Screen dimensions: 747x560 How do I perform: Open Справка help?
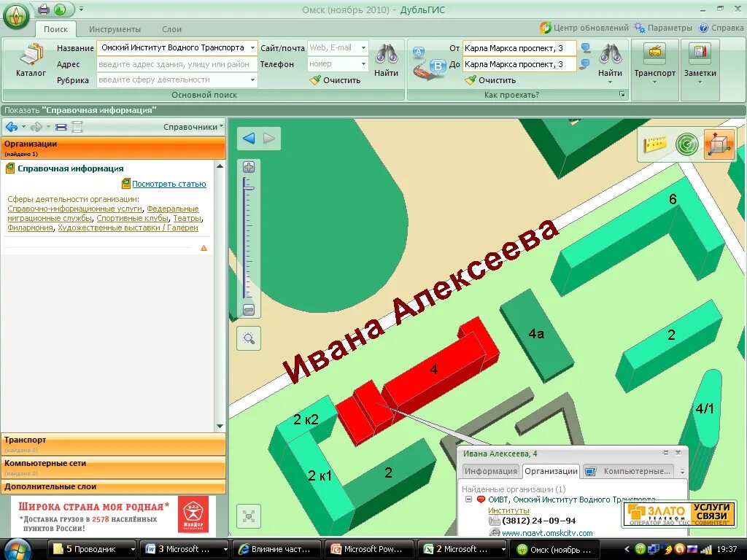721,28
